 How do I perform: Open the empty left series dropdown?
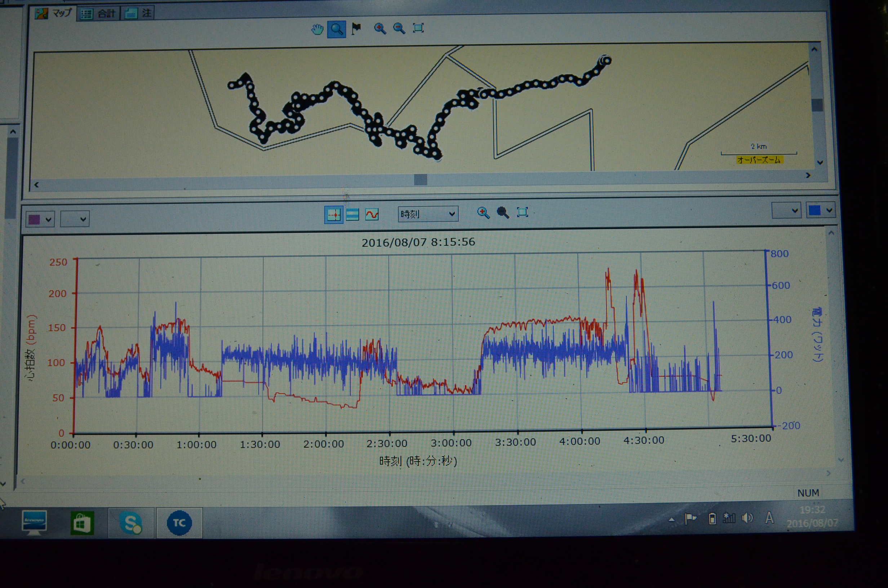(75, 219)
